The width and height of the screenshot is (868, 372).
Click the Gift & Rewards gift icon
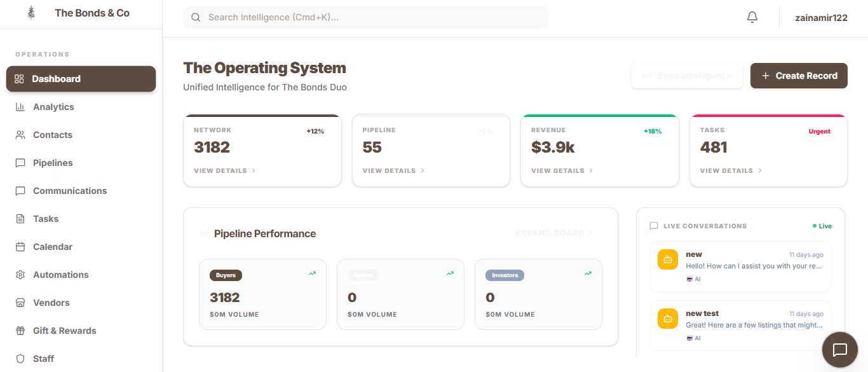20,331
